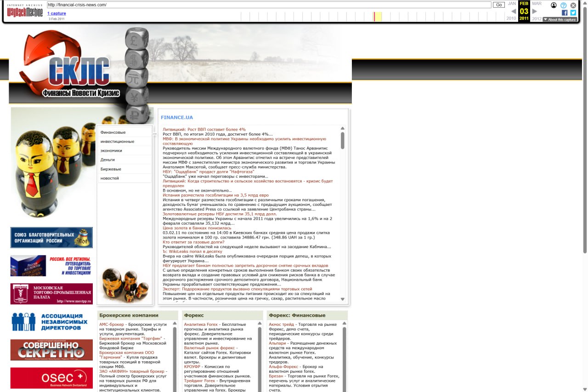
Task: Click the Wayback URL input field
Action: coord(269,5)
